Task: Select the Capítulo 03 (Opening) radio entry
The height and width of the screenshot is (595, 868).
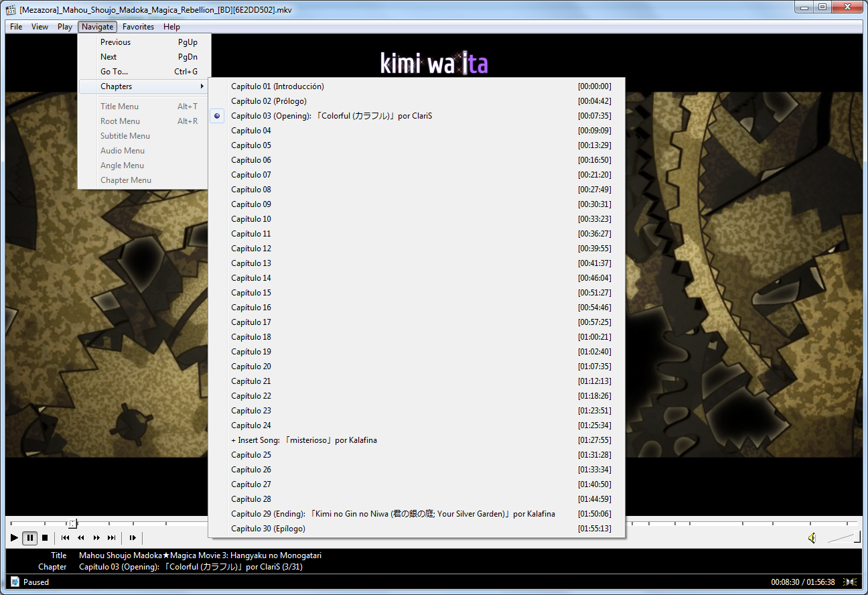Action: 332,116
